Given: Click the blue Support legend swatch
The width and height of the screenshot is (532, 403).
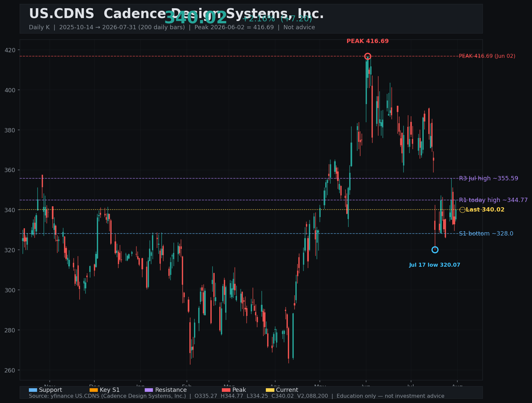Looking at the screenshot, I should tap(33, 390).
